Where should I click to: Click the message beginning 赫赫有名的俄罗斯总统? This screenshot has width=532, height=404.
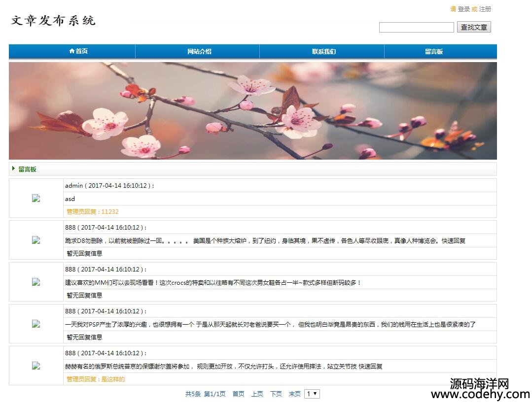224,366
